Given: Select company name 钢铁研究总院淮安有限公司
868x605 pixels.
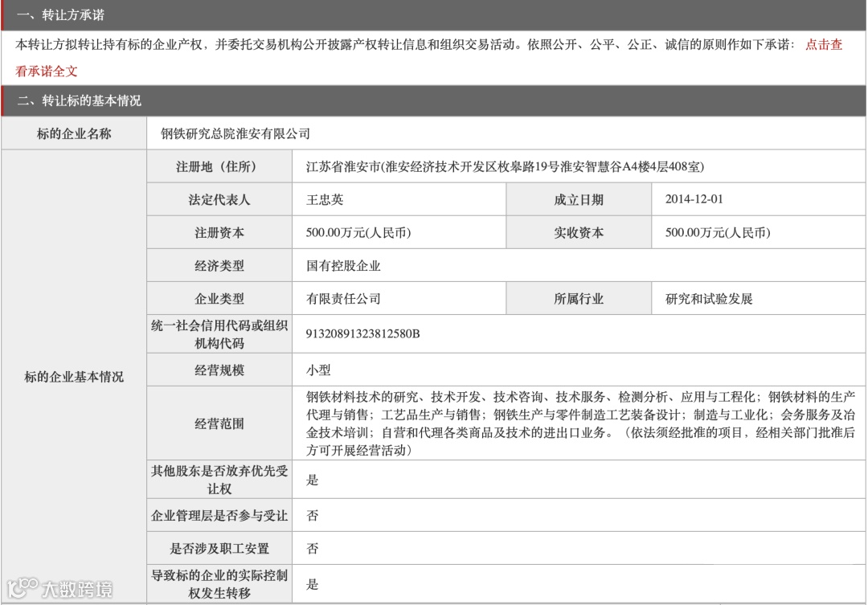Looking at the screenshot, I should tap(235, 133).
